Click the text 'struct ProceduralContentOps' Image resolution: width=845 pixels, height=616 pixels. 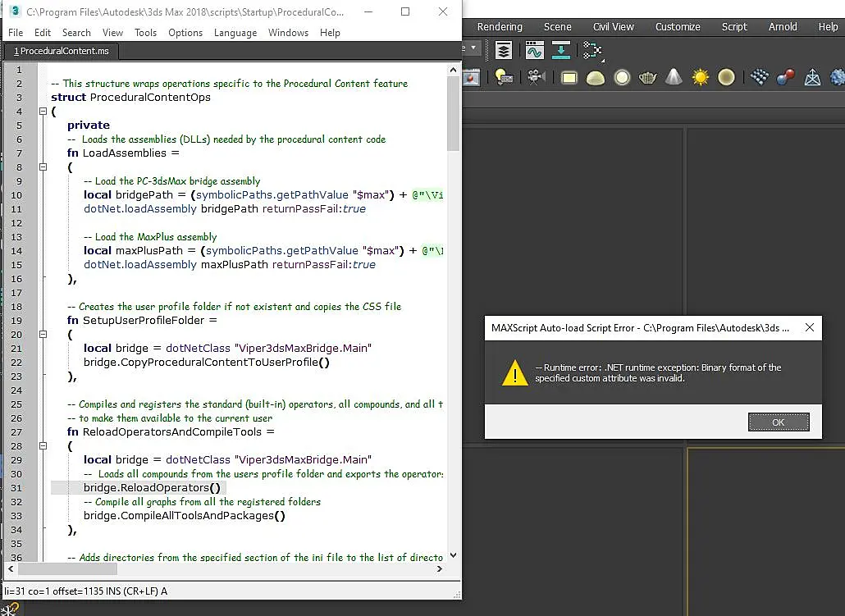tap(131, 98)
